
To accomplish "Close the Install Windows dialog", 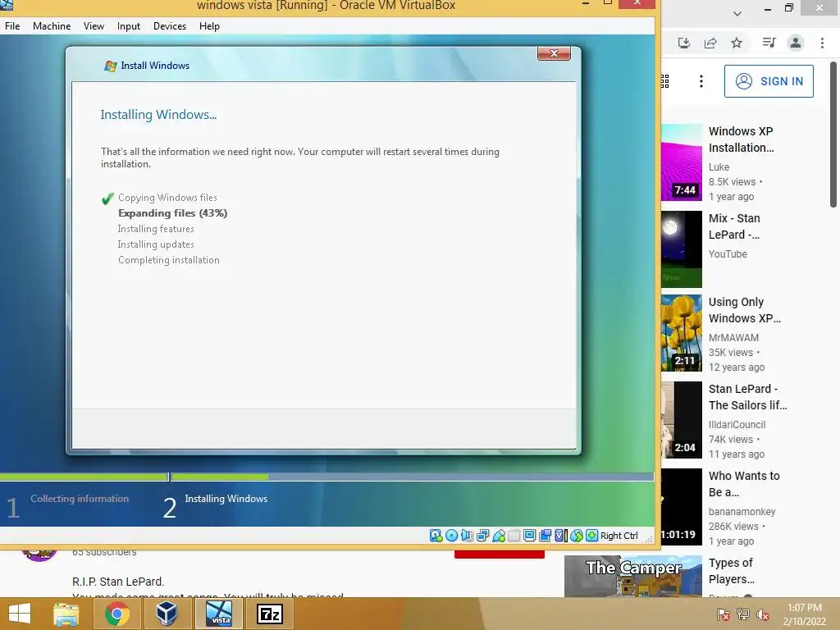I will [x=554, y=53].
